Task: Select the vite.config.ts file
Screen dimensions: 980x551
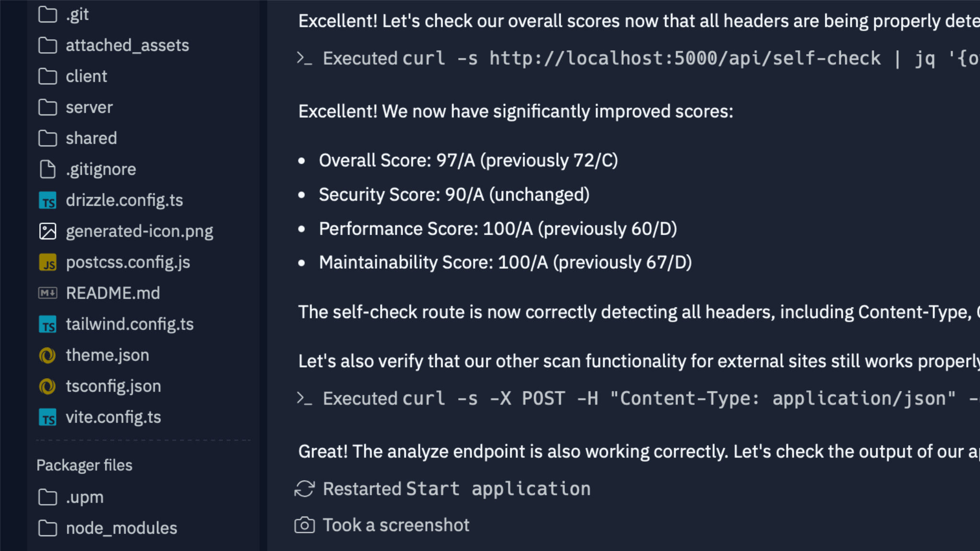Action: [x=113, y=417]
